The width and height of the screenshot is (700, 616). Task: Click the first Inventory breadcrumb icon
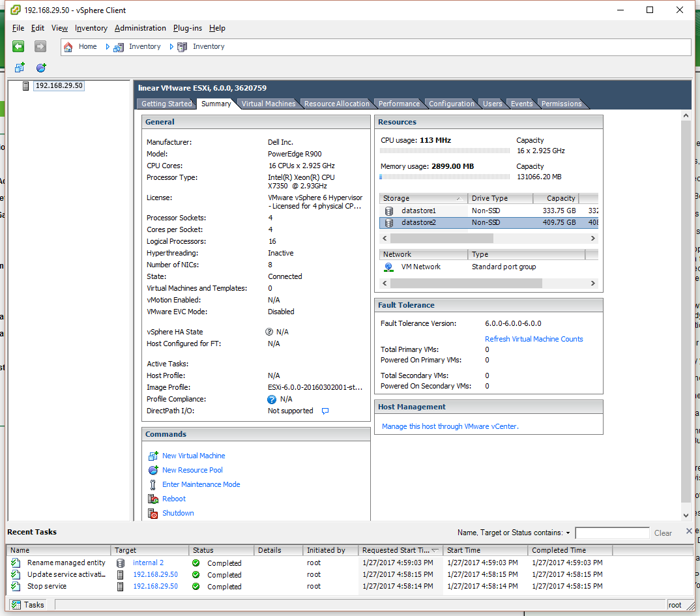119,47
